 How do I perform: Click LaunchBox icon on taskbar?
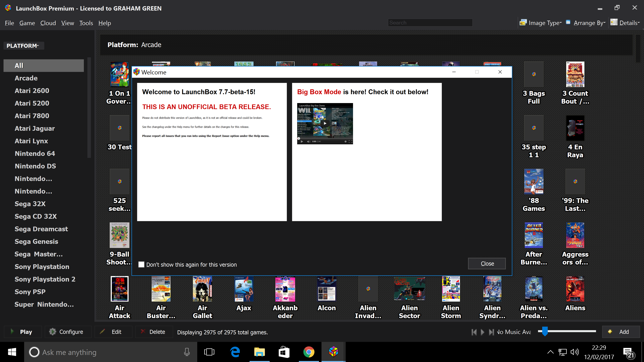point(334,352)
